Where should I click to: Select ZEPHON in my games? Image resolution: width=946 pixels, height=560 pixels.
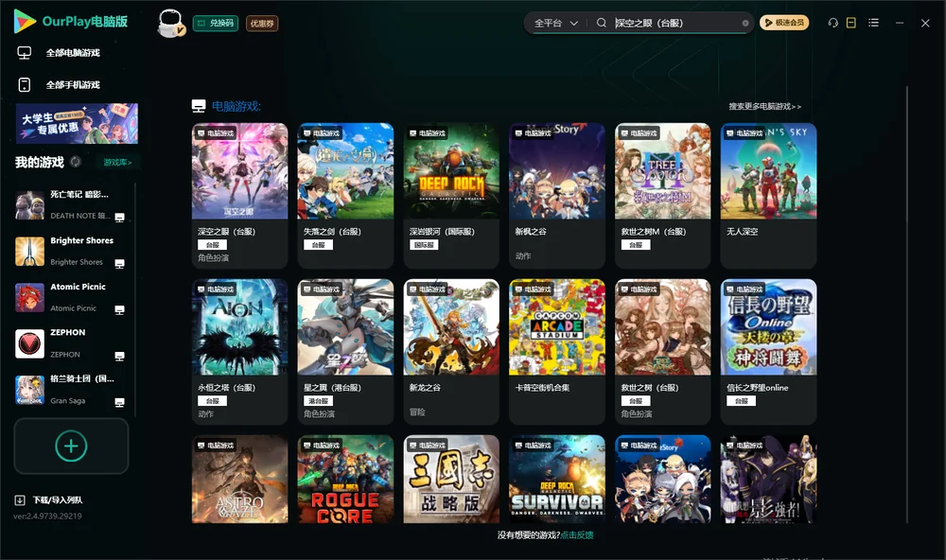69,343
